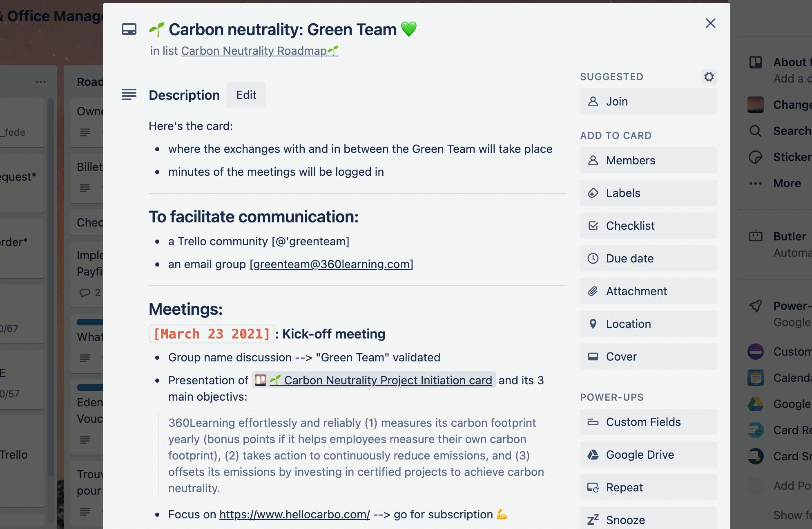The width and height of the screenshot is (812, 529).
Task: Add a Checklist to the card
Action: (648, 226)
